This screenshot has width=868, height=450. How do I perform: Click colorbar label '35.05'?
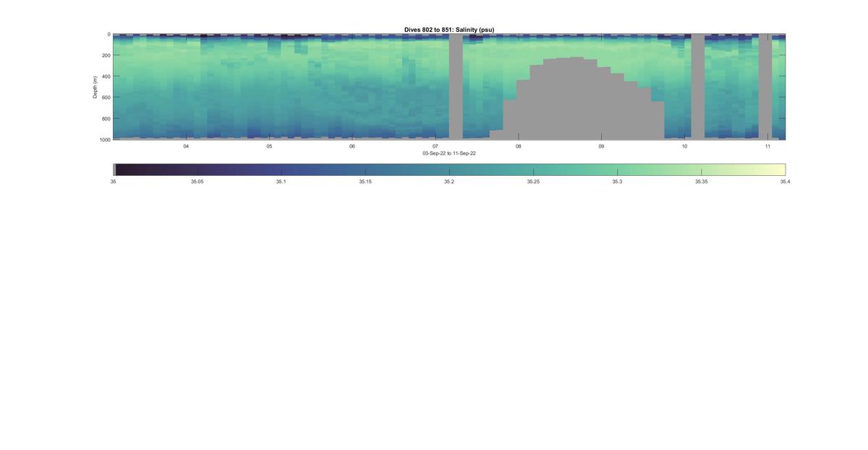[197, 182]
